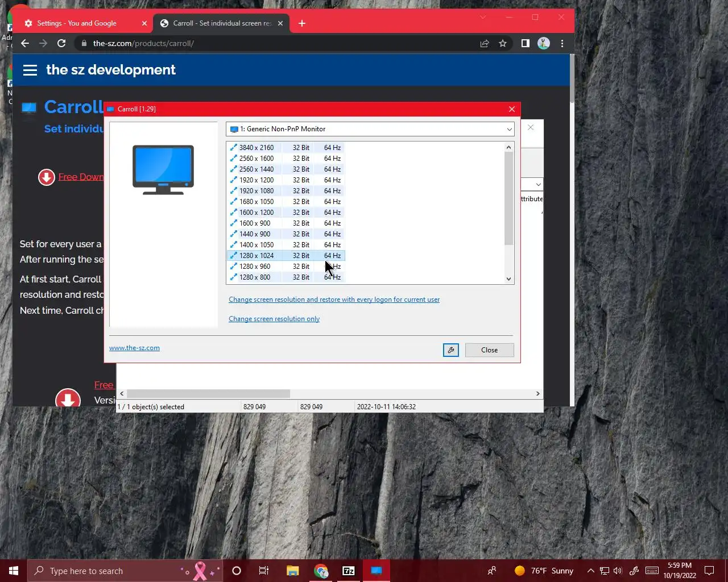The width and height of the screenshot is (728, 582).
Task: Show hidden system tray icons
Action: pyautogui.click(x=590, y=571)
